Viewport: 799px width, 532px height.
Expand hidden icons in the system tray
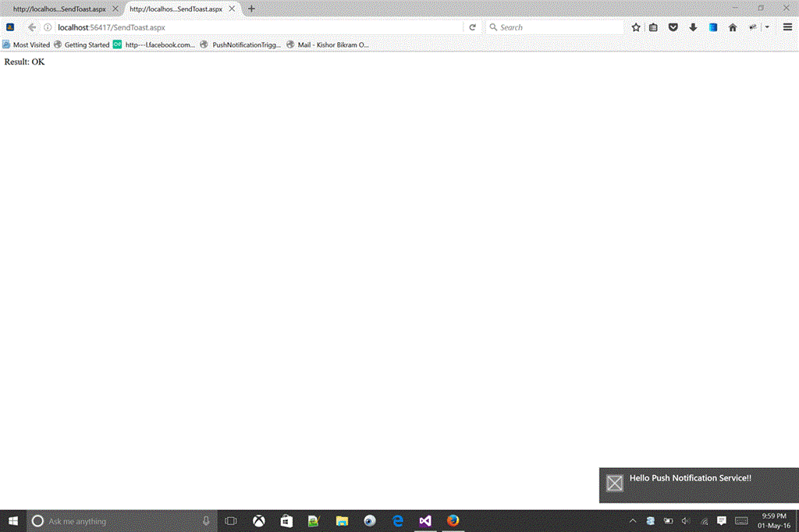pyautogui.click(x=632, y=521)
